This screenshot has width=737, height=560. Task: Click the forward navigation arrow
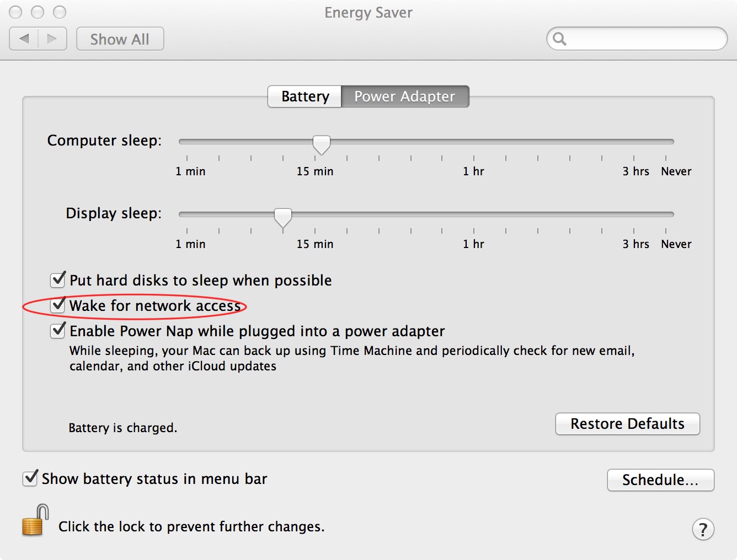pyautogui.click(x=51, y=39)
